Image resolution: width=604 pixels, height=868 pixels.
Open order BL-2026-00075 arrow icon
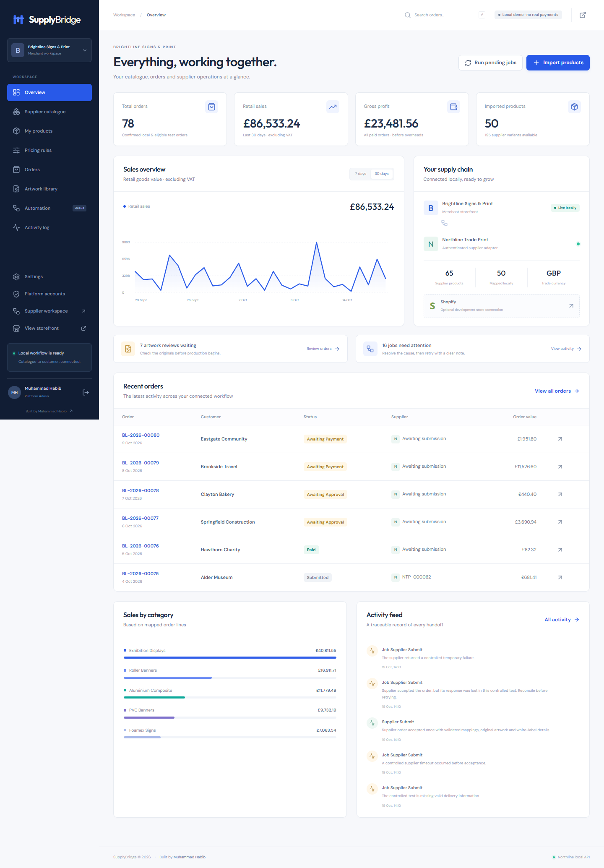[560, 578]
